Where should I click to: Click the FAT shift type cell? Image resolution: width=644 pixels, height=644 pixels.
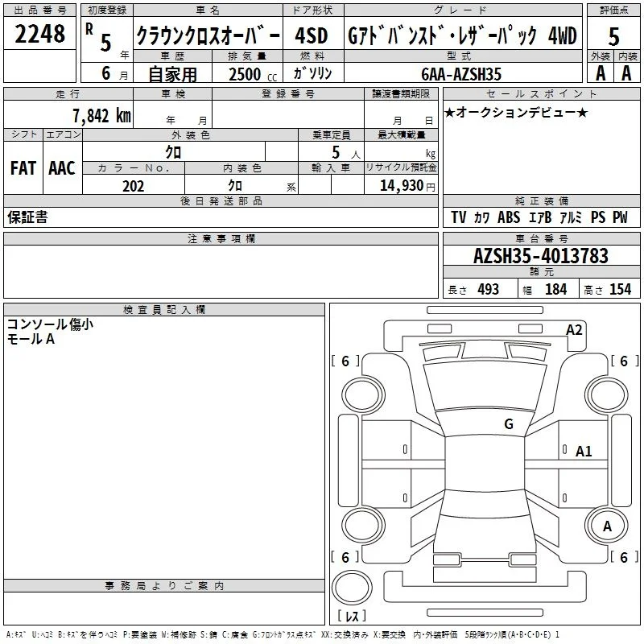click(23, 168)
